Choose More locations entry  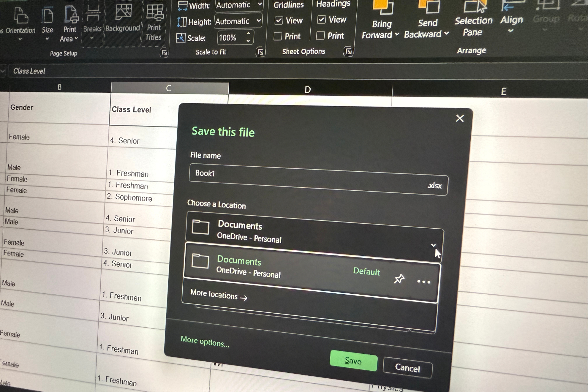(219, 295)
